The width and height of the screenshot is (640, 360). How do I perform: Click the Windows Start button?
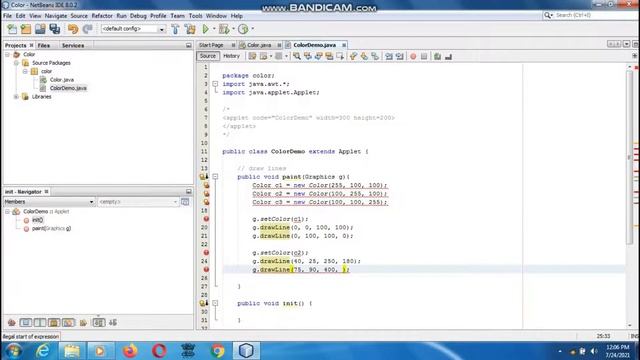coord(13,351)
